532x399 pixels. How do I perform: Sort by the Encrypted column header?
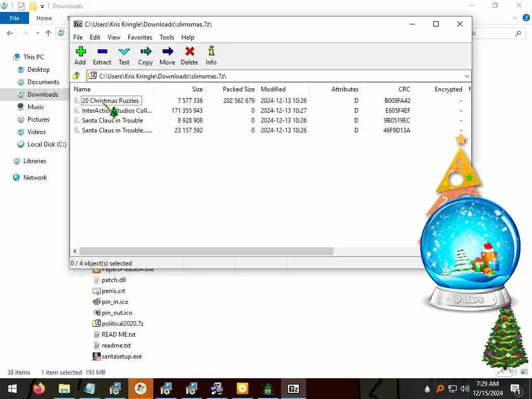pos(438,89)
